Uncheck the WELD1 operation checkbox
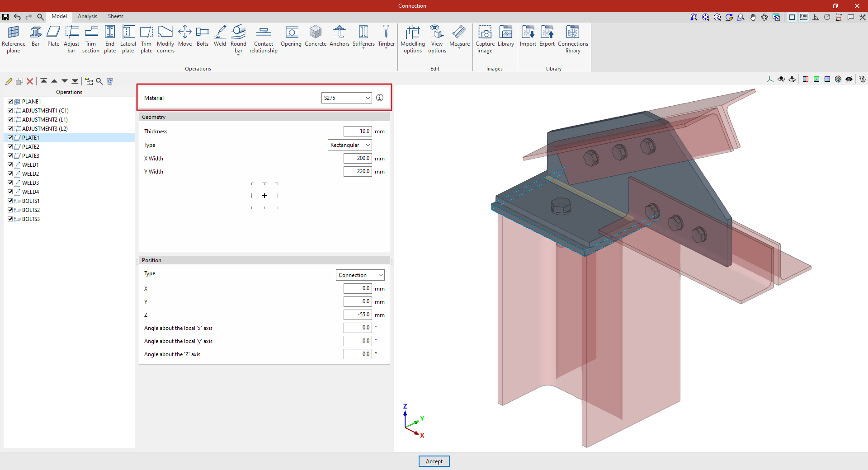The image size is (868, 470). click(x=10, y=165)
